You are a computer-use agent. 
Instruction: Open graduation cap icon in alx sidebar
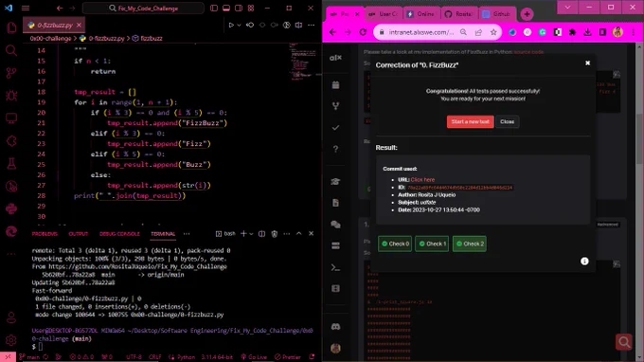(x=335, y=182)
